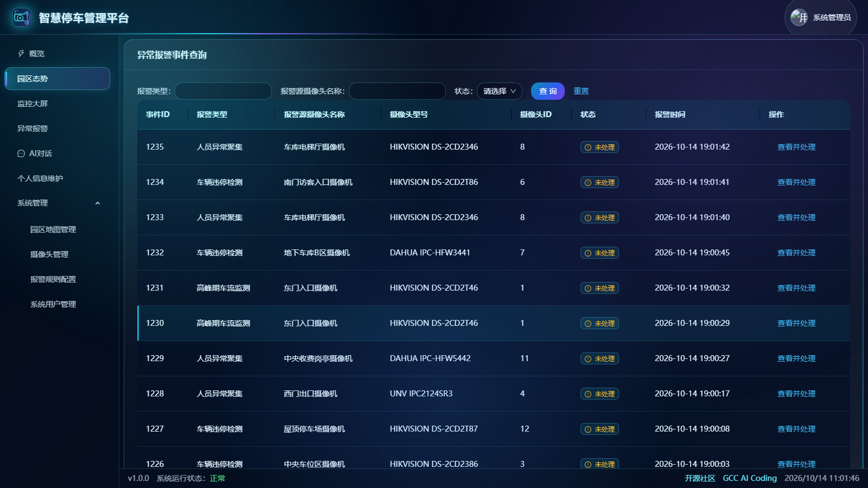Click 未处理 status tag of event 1229
This screenshot has width=868, height=488.
click(x=599, y=358)
